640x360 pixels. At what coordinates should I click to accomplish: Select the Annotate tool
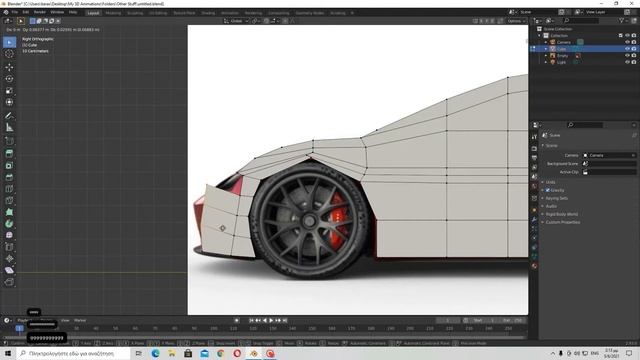pyautogui.click(x=9, y=116)
